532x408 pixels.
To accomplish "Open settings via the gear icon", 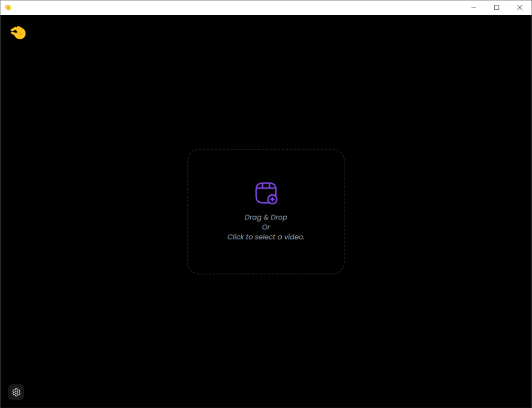I will click(16, 392).
